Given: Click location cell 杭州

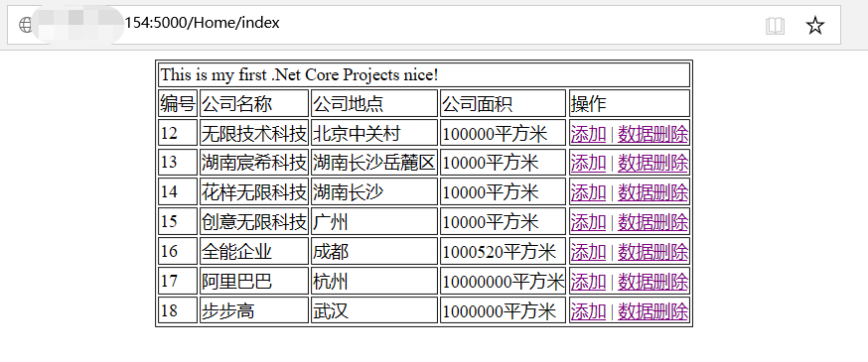Looking at the screenshot, I should point(374,282).
